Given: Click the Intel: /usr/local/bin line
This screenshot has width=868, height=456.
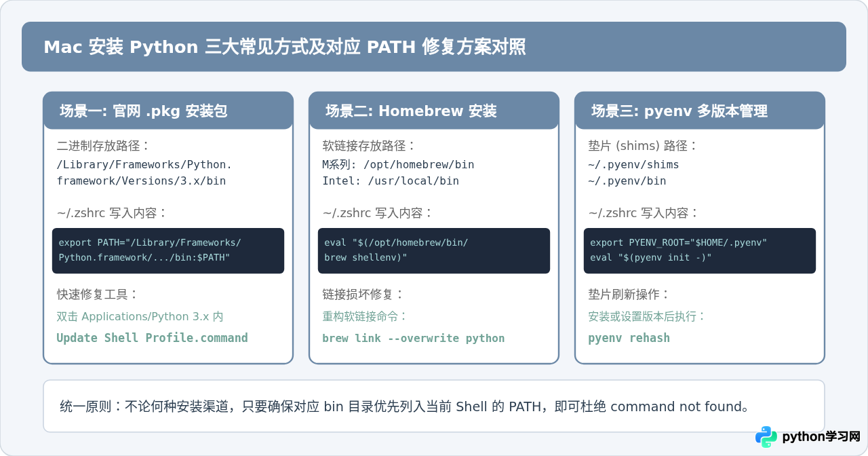Looking at the screenshot, I should click(x=391, y=181).
